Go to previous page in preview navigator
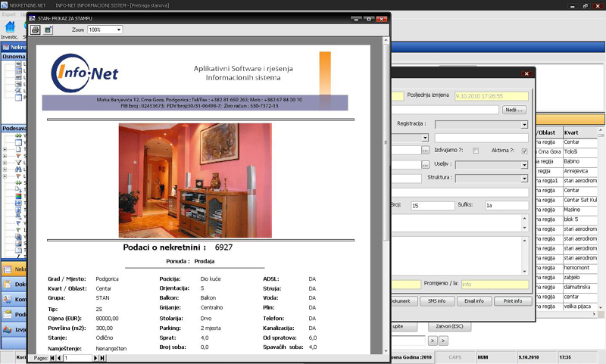The width and height of the screenshot is (606, 364). point(59,358)
